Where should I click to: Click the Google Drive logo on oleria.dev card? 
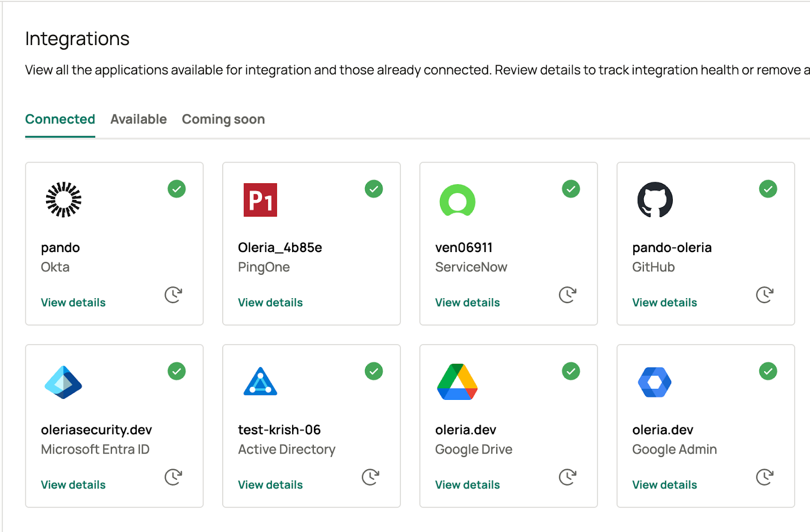pos(458,382)
